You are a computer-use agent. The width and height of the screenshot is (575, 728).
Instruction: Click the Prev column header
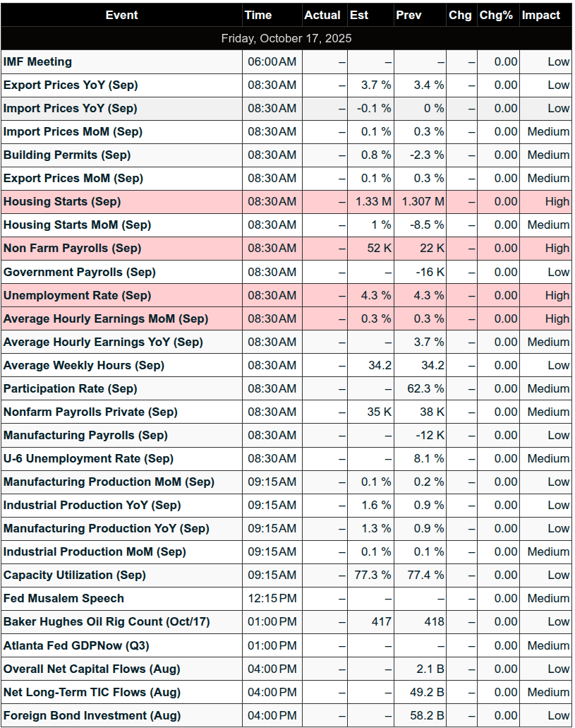408,15
